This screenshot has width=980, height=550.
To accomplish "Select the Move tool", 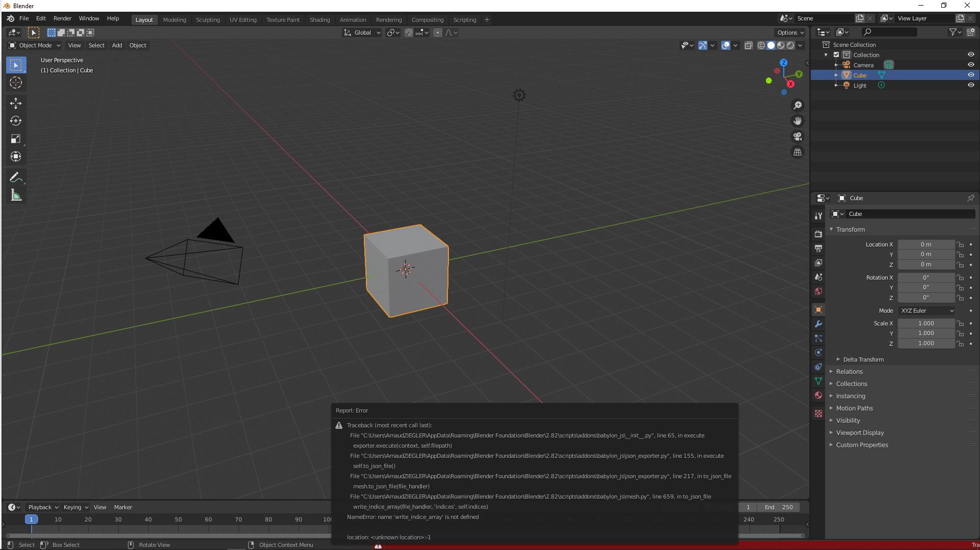I will coord(16,103).
